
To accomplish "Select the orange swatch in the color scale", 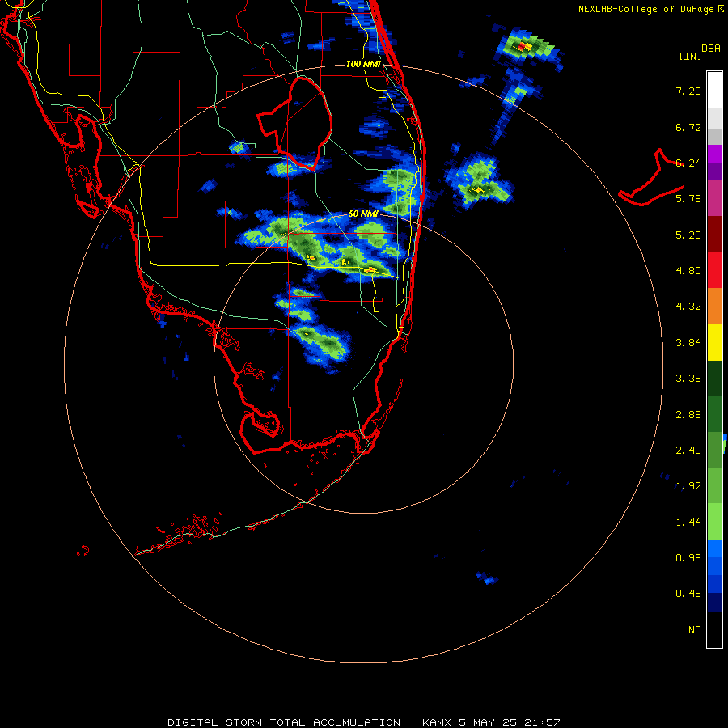I will (x=714, y=307).
